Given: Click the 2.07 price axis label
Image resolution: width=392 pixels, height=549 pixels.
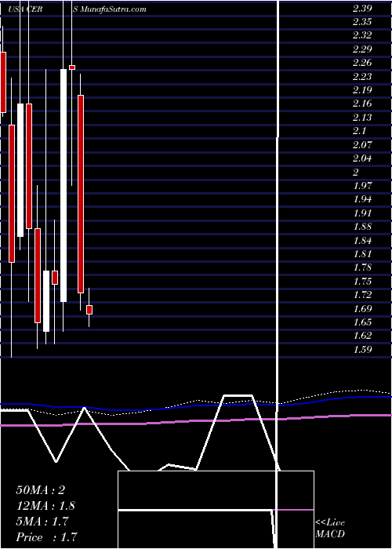Looking at the screenshot, I should [x=362, y=144].
